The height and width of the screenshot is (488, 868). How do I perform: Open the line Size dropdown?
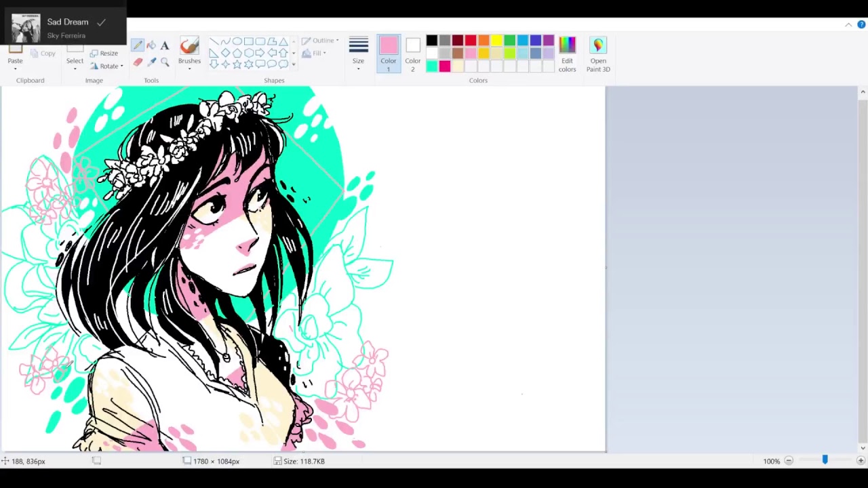click(x=358, y=54)
